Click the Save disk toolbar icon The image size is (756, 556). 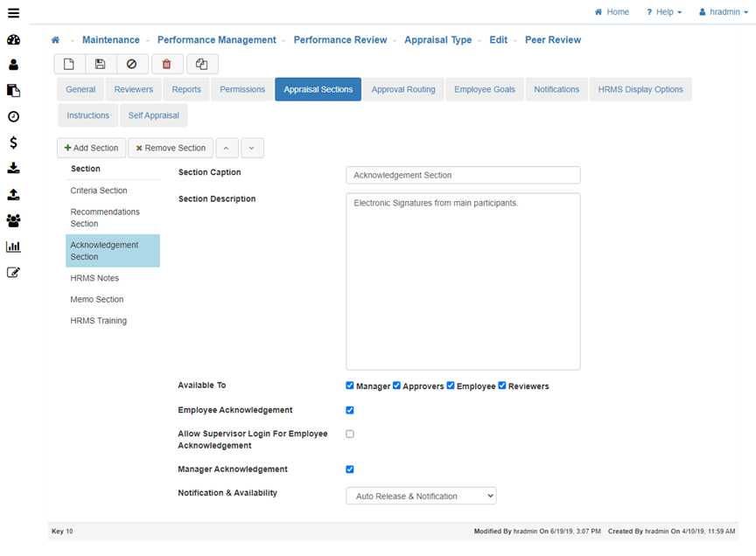coord(101,64)
